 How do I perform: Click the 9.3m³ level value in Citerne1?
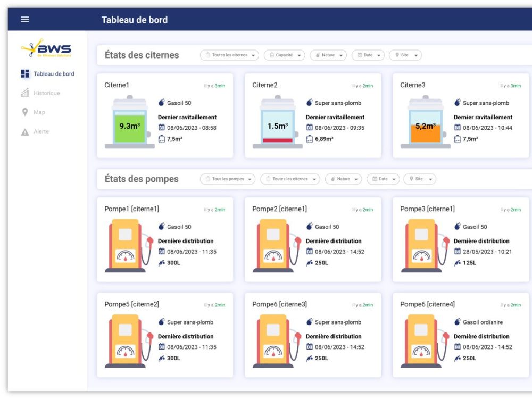tap(130, 126)
